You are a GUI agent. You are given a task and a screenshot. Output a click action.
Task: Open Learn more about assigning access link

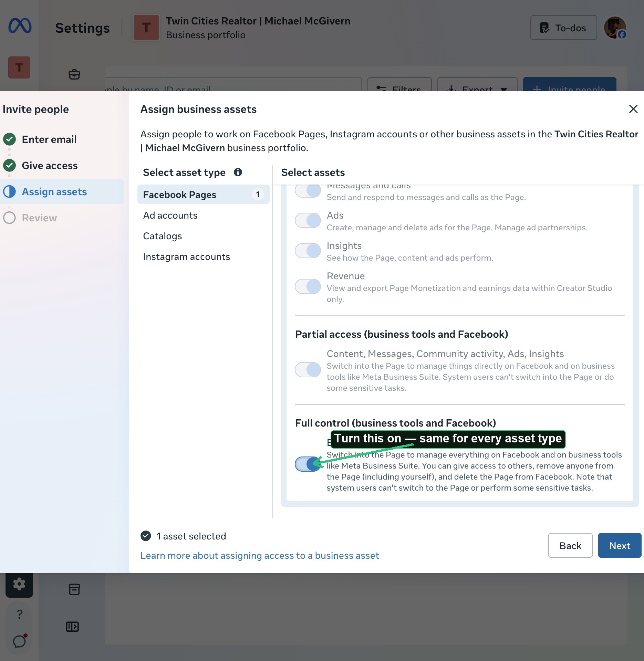click(x=260, y=556)
